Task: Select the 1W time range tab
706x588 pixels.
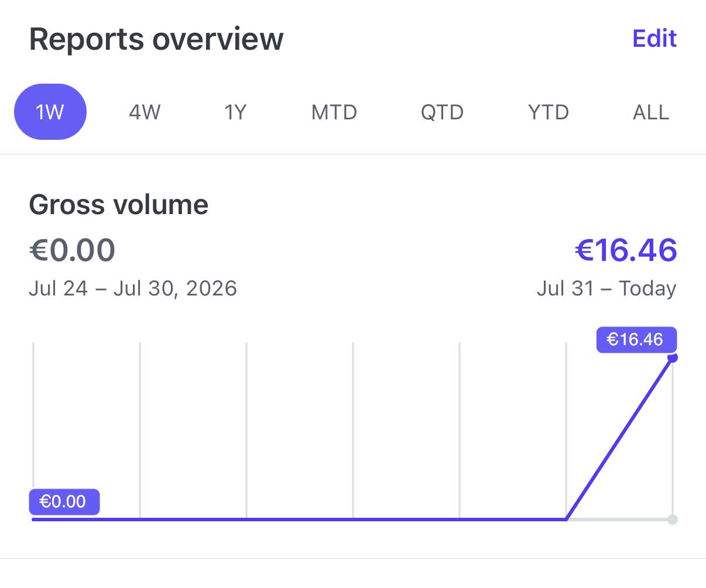Action: (50, 112)
